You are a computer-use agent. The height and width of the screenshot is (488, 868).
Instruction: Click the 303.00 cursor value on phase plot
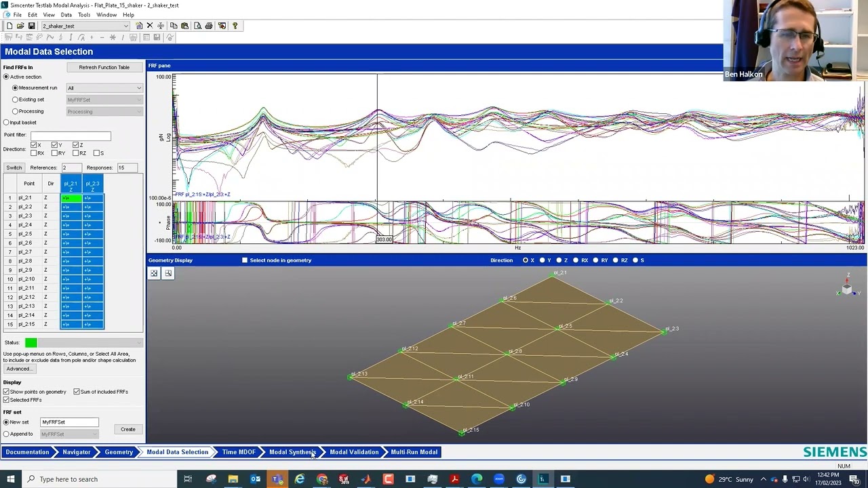click(x=384, y=239)
